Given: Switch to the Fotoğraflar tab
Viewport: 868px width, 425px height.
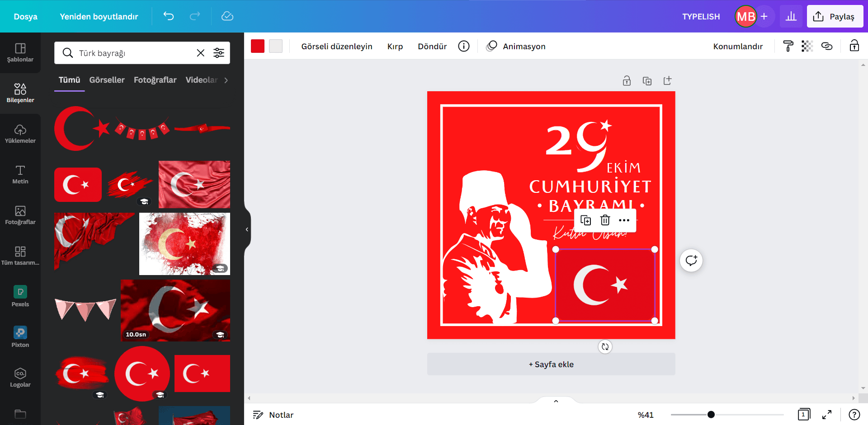Looking at the screenshot, I should (155, 80).
